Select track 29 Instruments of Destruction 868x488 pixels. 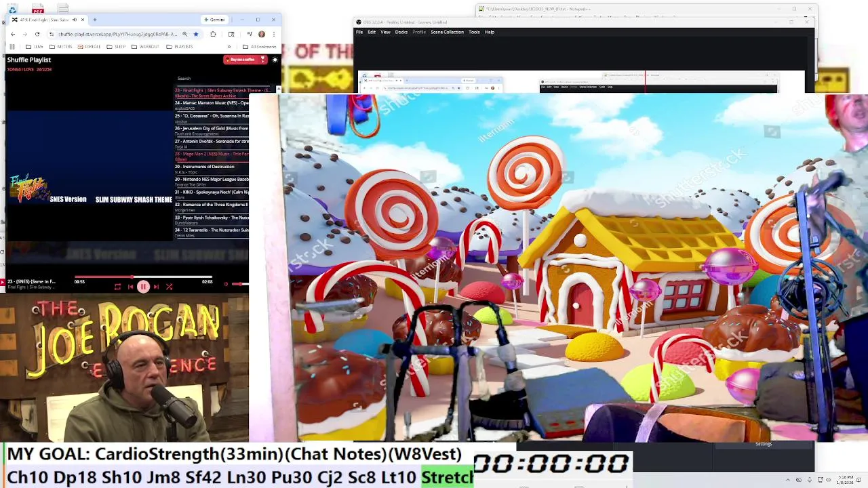(x=212, y=169)
